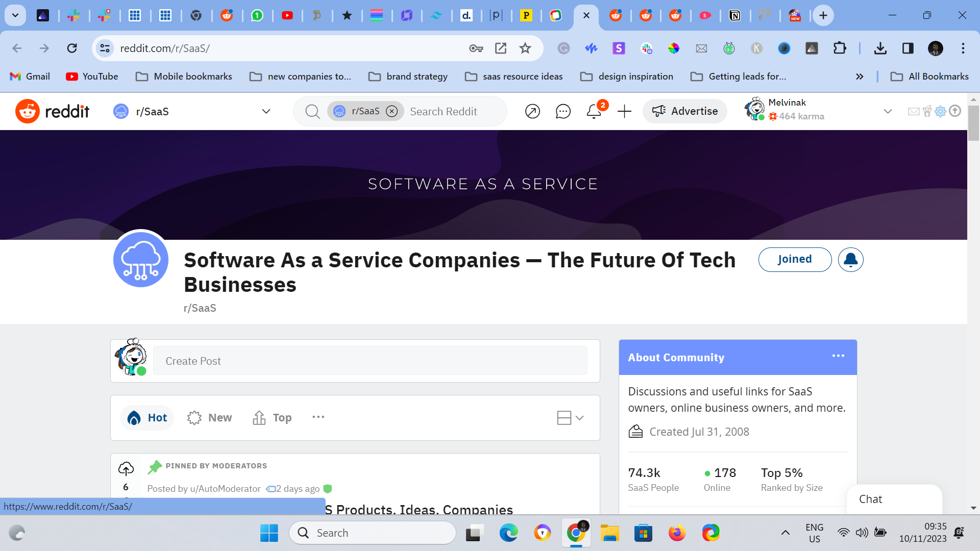Click the Create Post input field

click(370, 361)
